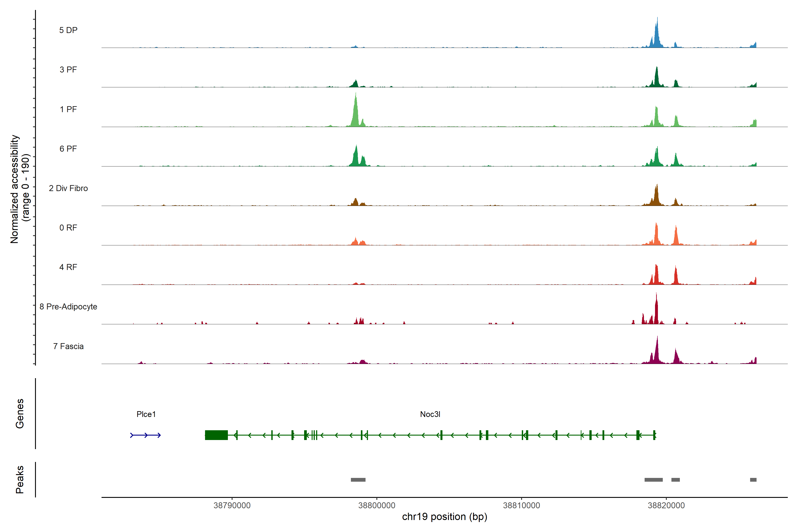Click the 0 RF track label
The image size is (798, 532).
(68, 228)
